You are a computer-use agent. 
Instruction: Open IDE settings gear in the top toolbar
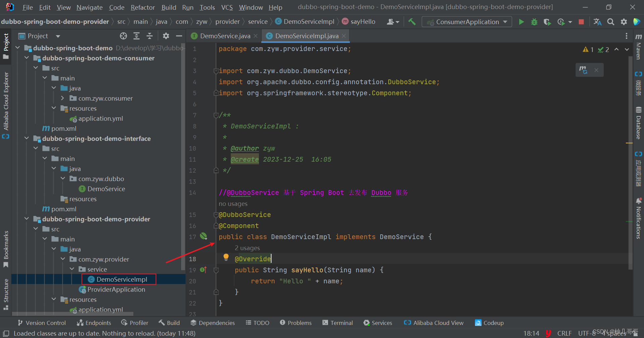pyautogui.click(x=624, y=22)
